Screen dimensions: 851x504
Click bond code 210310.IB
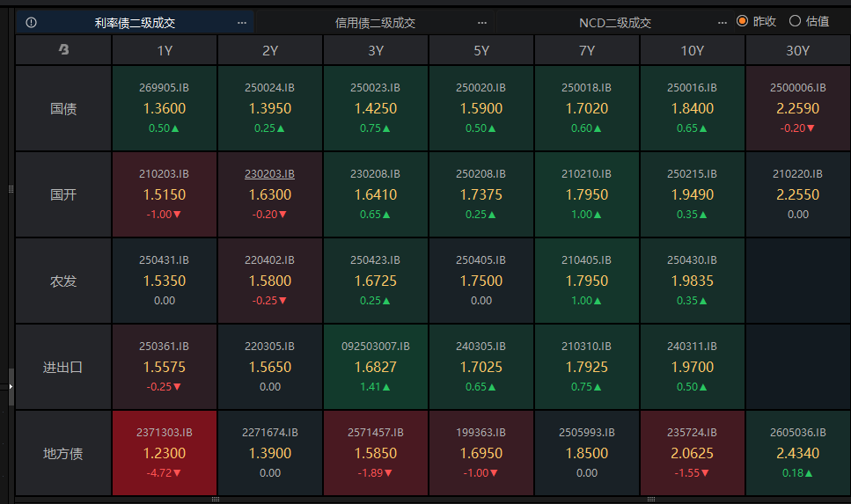[x=586, y=347]
